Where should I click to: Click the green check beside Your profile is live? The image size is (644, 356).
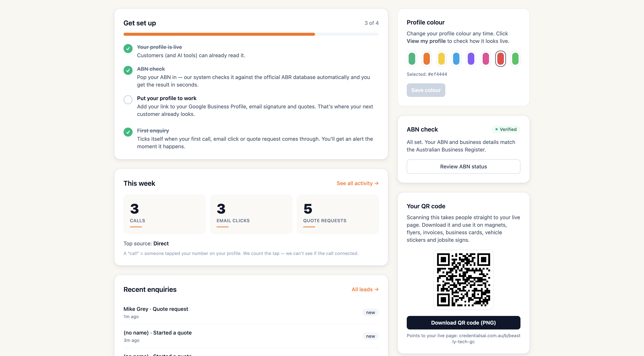point(128,49)
